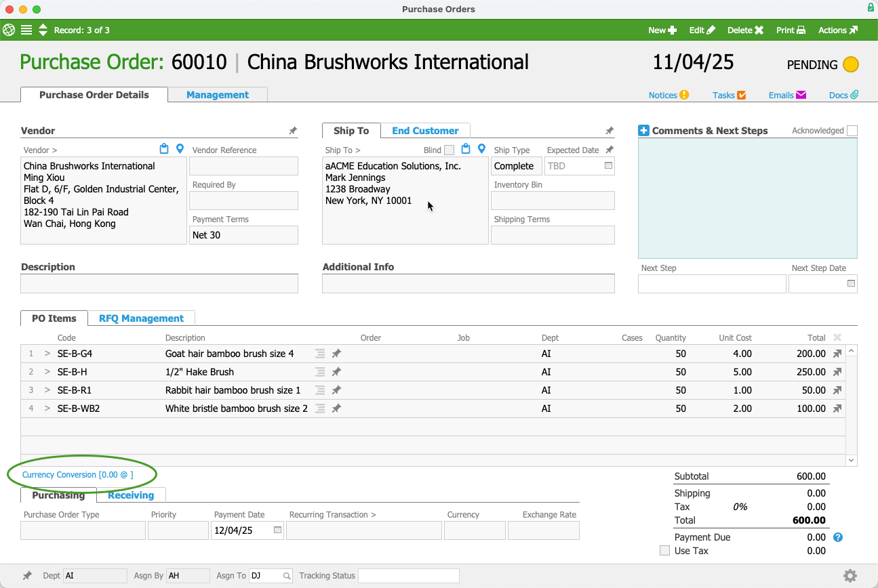
Task: Toggle the Blind checkbox
Action: tap(449, 150)
